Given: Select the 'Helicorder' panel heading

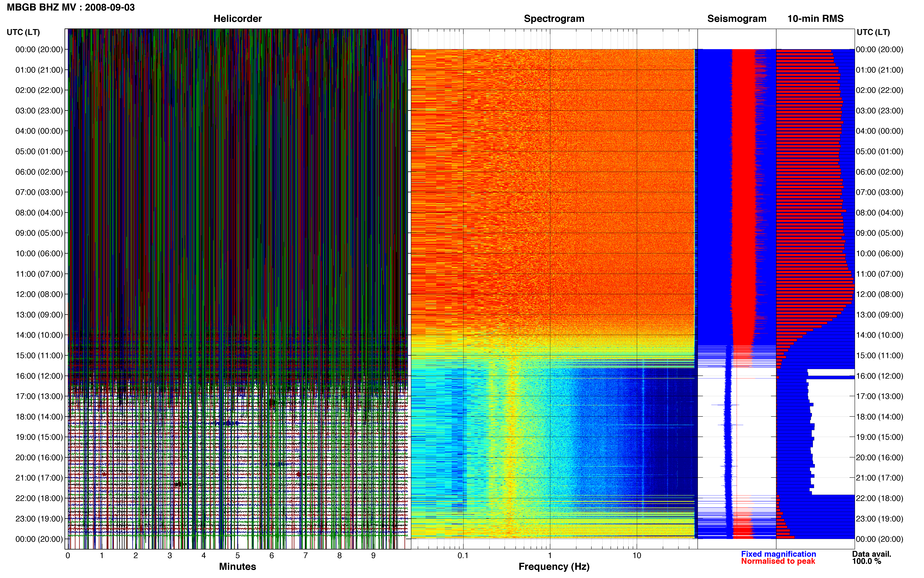Looking at the screenshot, I should click(237, 19).
